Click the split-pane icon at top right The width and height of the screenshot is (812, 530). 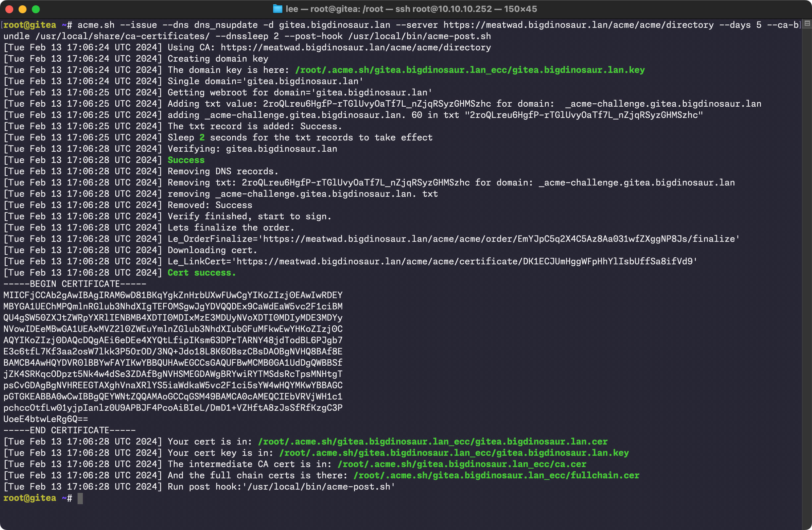(x=807, y=24)
